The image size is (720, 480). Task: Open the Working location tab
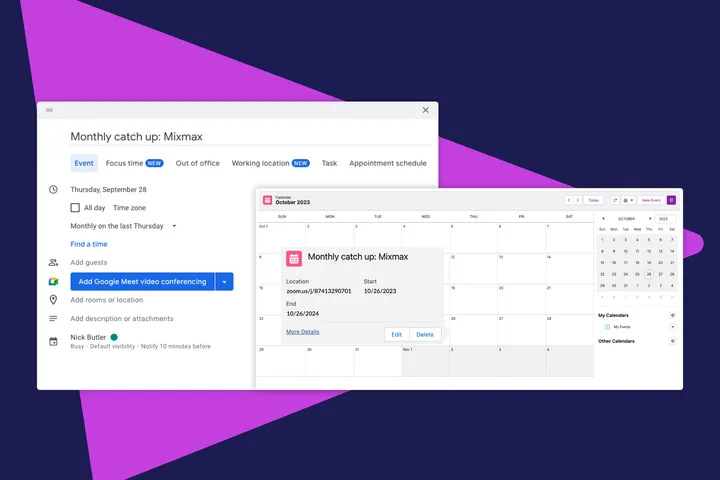point(270,163)
